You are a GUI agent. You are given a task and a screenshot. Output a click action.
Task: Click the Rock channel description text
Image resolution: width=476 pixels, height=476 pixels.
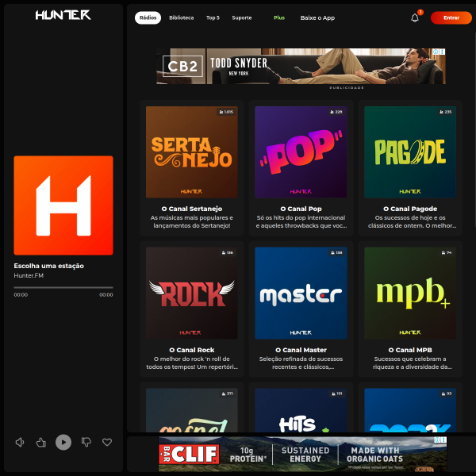(191, 363)
